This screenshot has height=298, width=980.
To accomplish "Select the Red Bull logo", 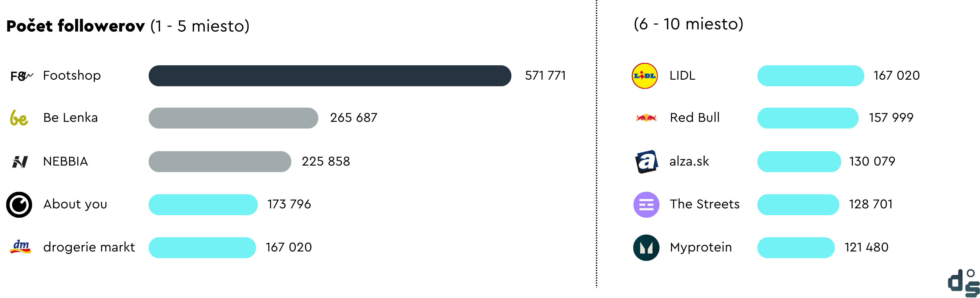I will pos(646,118).
